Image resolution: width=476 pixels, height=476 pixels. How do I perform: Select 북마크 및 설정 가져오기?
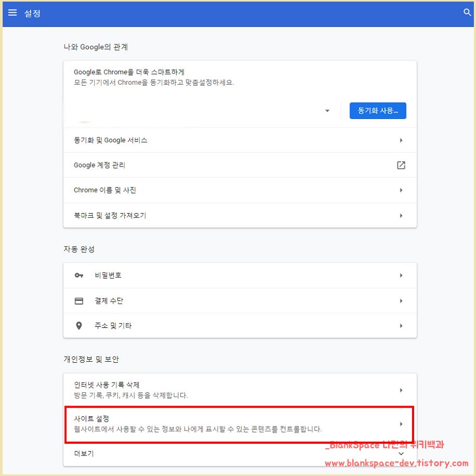tap(240, 216)
